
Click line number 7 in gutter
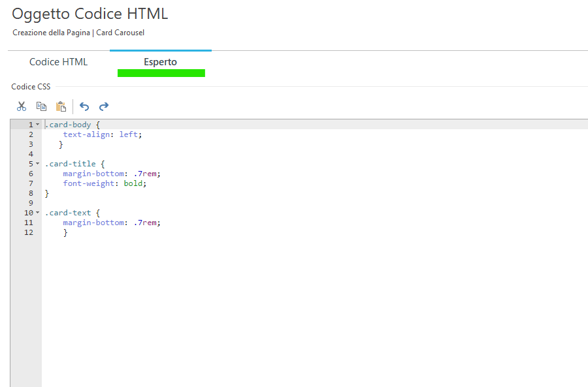(x=30, y=183)
